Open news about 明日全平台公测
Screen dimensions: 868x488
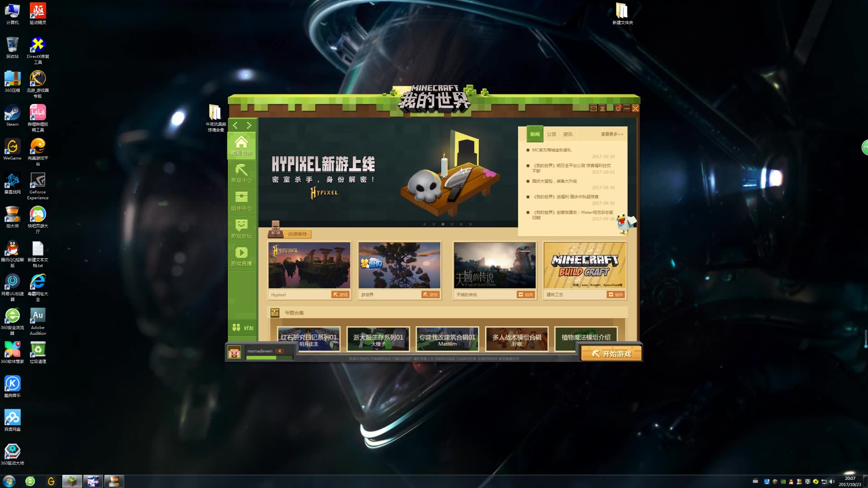pyautogui.click(x=571, y=168)
